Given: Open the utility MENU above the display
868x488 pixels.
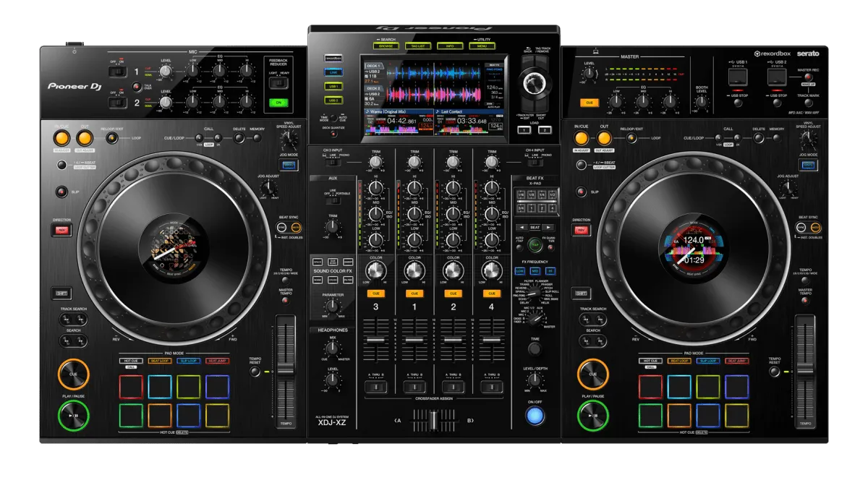Looking at the screenshot, I should (482, 46).
